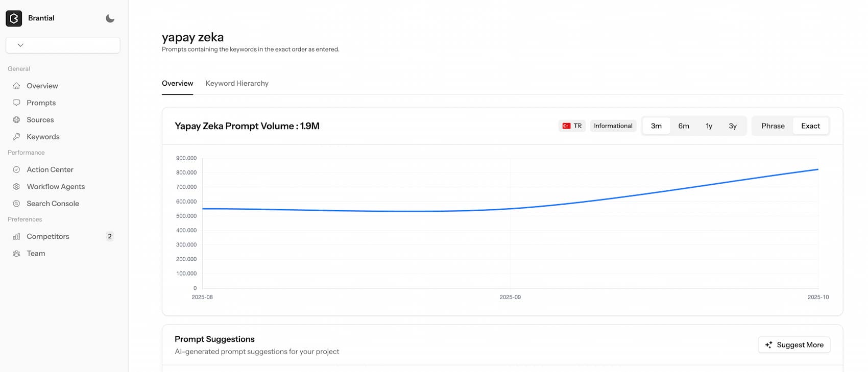868x372 pixels.
Task: Open Competitors from the sidebar
Action: pyautogui.click(x=47, y=236)
